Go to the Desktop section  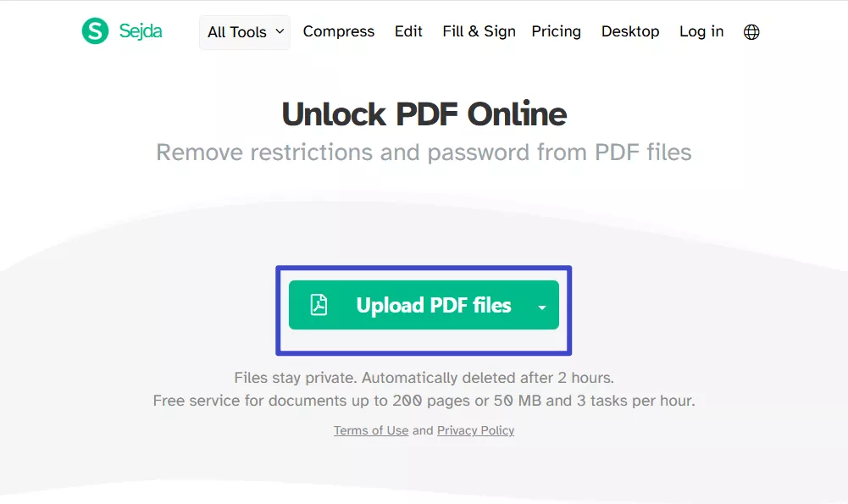click(x=629, y=31)
